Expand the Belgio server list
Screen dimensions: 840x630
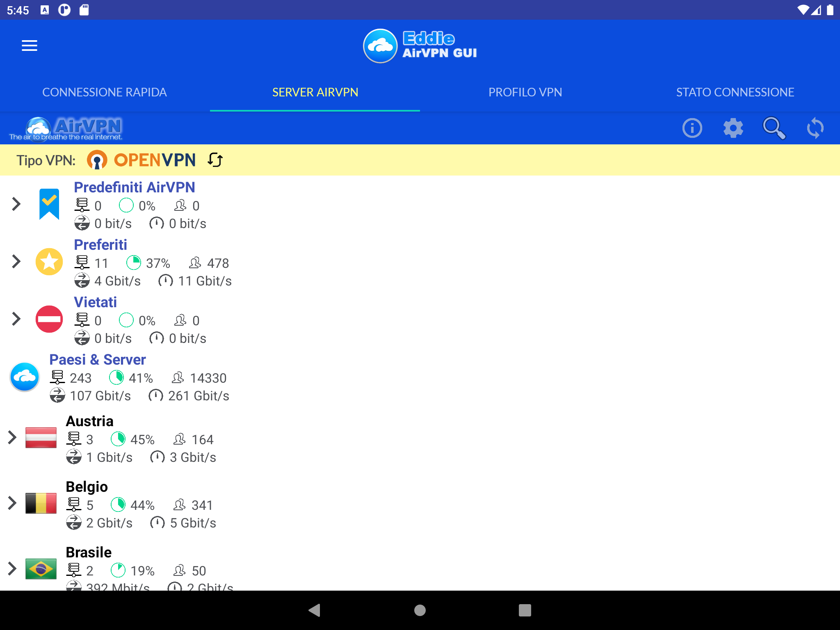point(12,503)
